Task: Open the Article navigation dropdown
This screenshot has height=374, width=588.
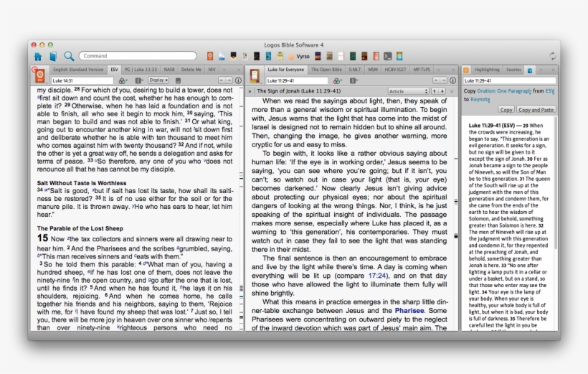Action: (408, 91)
